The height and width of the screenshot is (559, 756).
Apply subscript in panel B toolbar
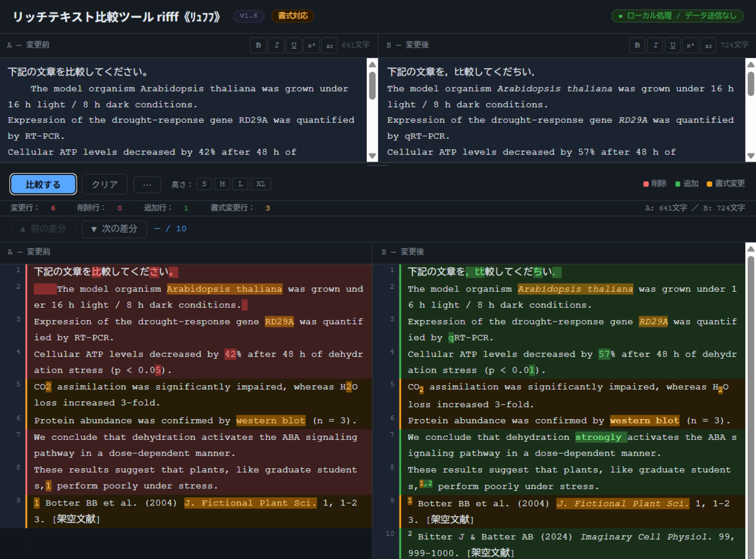709,45
